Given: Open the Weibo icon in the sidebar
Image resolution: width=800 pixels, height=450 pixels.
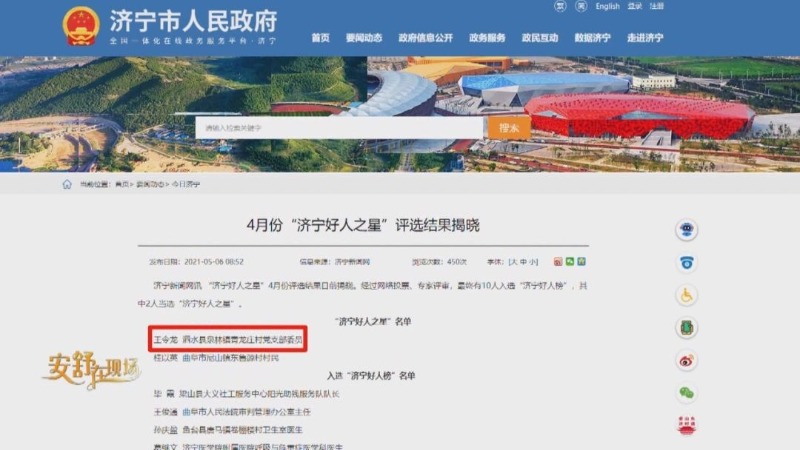Looking at the screenshot, I should pos(686,361).
